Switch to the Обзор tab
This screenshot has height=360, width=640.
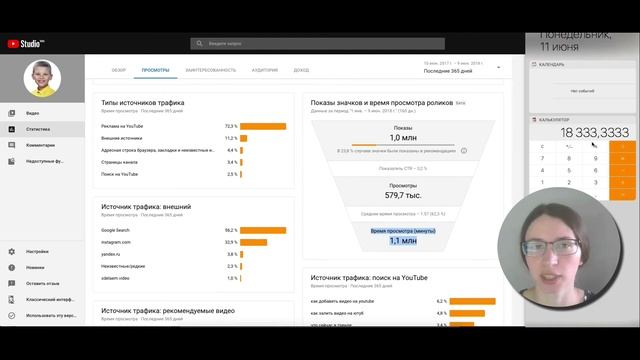(x=119, y=70)
